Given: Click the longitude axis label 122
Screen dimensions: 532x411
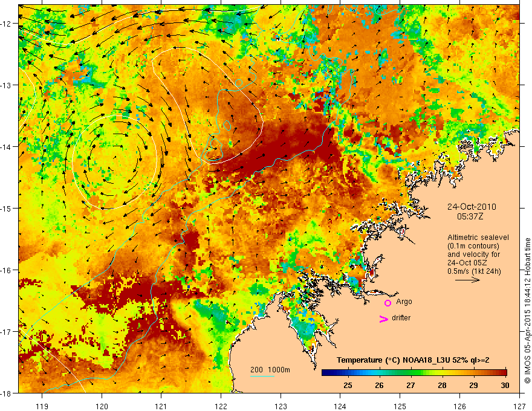Looking at the screenshot, I should click(x=221, y=406).
